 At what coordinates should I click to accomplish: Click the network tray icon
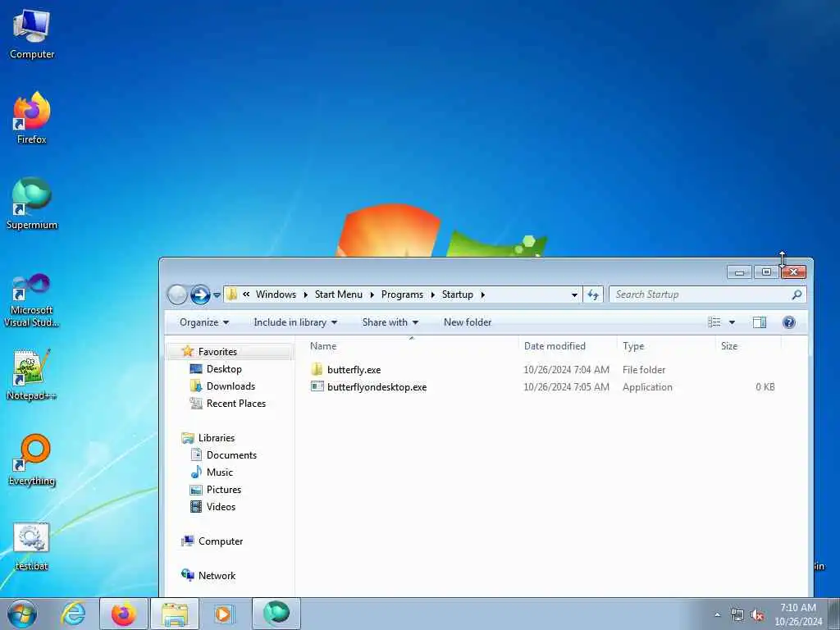pos(737,615)
